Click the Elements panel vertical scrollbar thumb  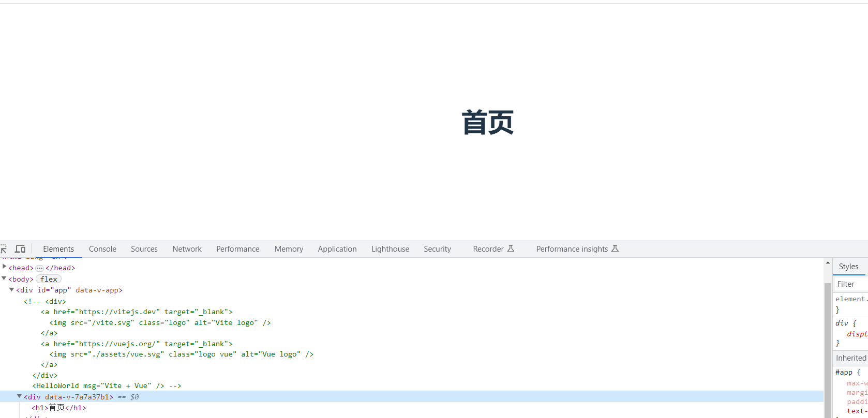click(828, 350)
